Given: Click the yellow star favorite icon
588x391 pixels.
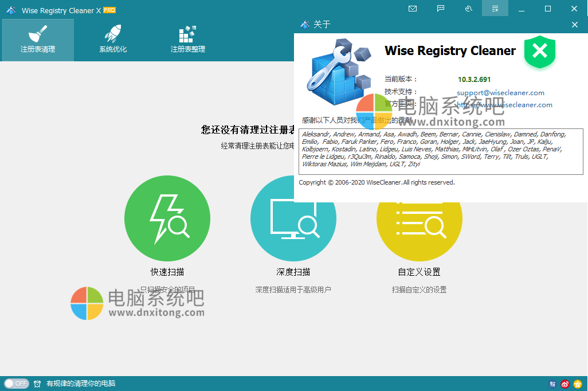Looking at the screenshot, I should click(x=578, y=384).
